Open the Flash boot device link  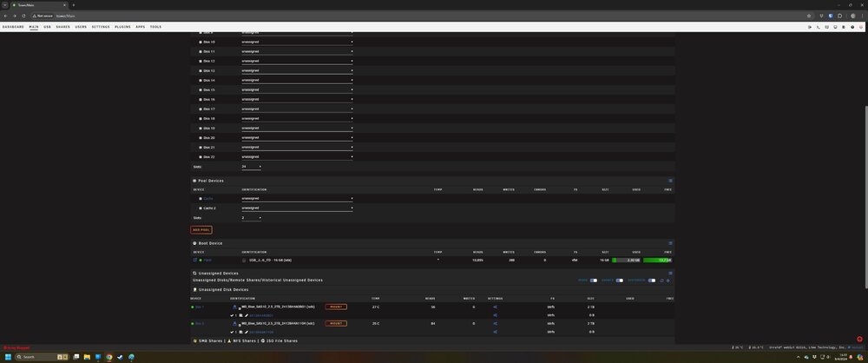(207, 260)
